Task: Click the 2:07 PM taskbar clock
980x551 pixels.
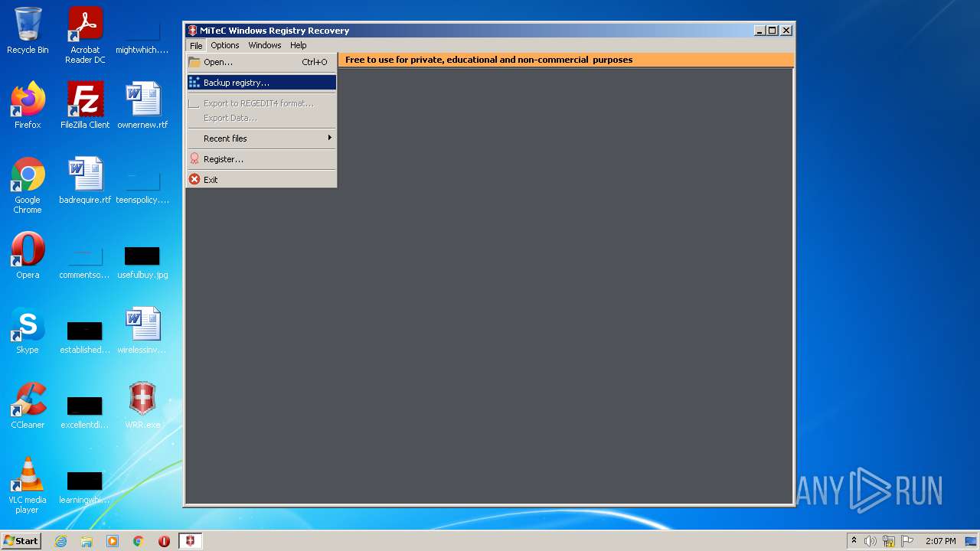Action: point(941,541)
